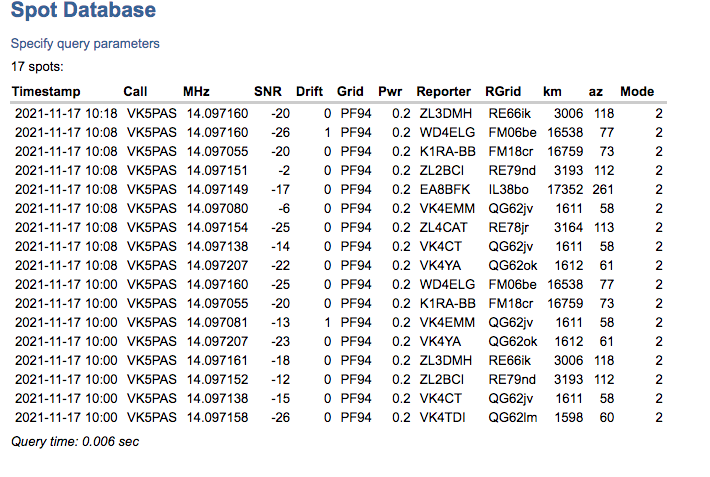Click the Spot Database heading
This screenshot has width=710, height=477.
83,12
